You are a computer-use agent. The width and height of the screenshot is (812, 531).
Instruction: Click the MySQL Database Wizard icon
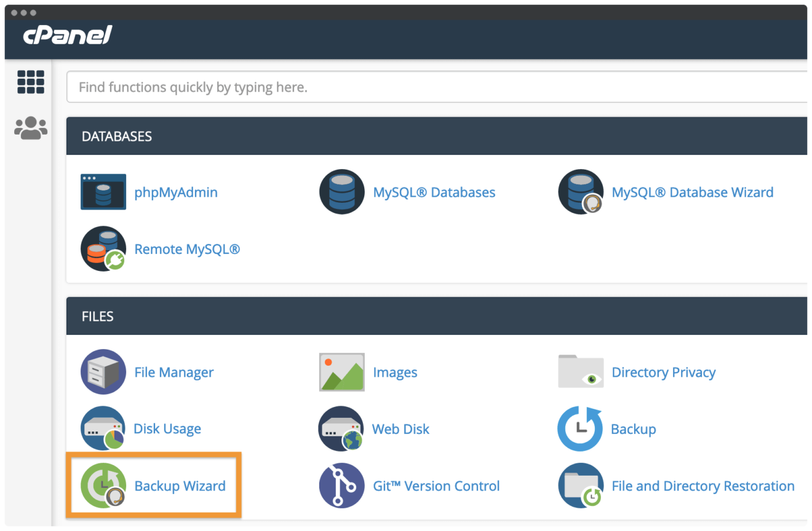click(x=581, y=192)
